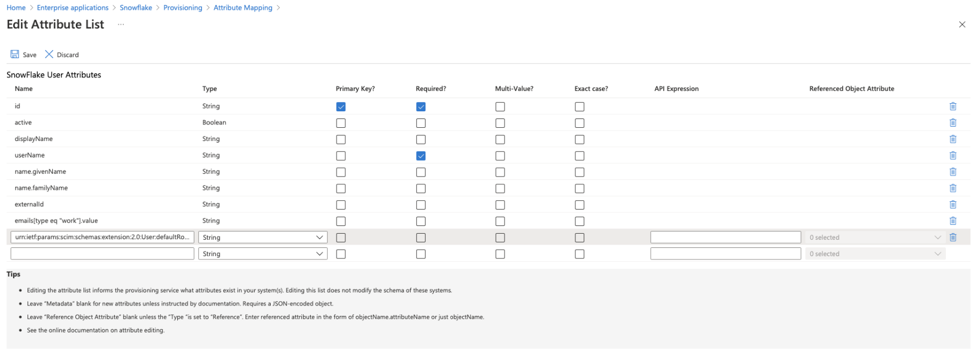Open Referenced Object Attribute dropdown for defaultRole
The height and width of the screenshot is (356, 980).
875,238
